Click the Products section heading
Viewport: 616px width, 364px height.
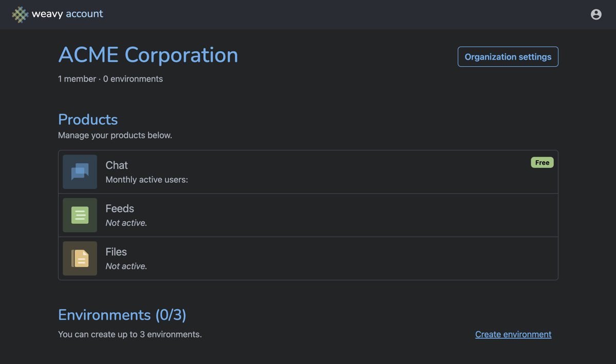point(88,119)
